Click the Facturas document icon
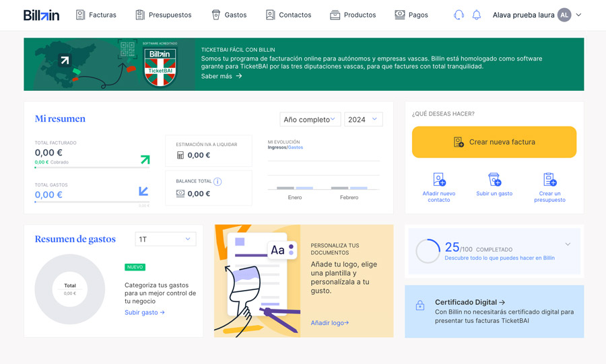This screenshot has width=606, height=364. (x=80, y=15)
